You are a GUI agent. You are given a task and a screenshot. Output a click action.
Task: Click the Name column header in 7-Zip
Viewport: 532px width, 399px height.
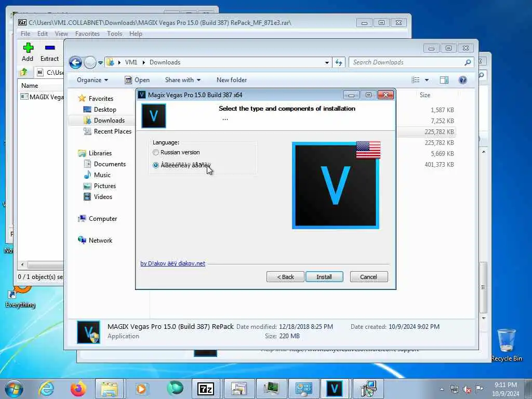click(x=30, y=86)
